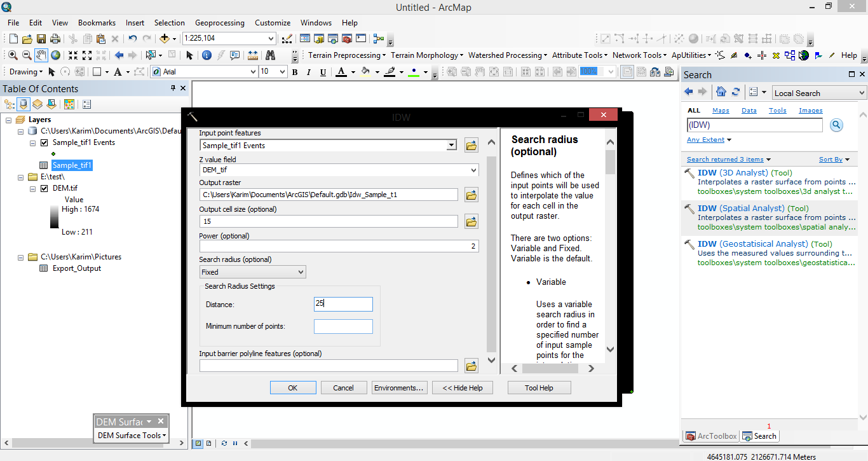Click List By Drawing Order icon
Screen dimensions: 868x461
(10, 104)
